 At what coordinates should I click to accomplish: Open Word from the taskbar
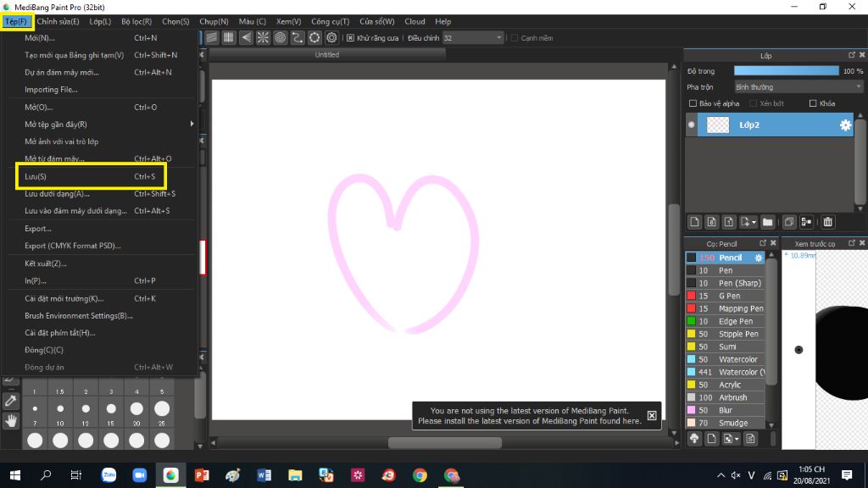(264, 475)
